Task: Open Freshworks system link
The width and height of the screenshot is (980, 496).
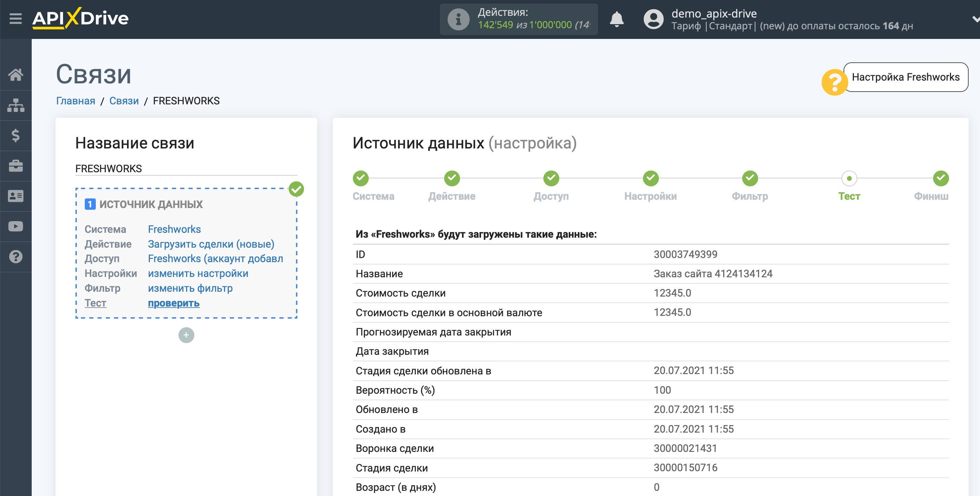Action: click(174, 229)
